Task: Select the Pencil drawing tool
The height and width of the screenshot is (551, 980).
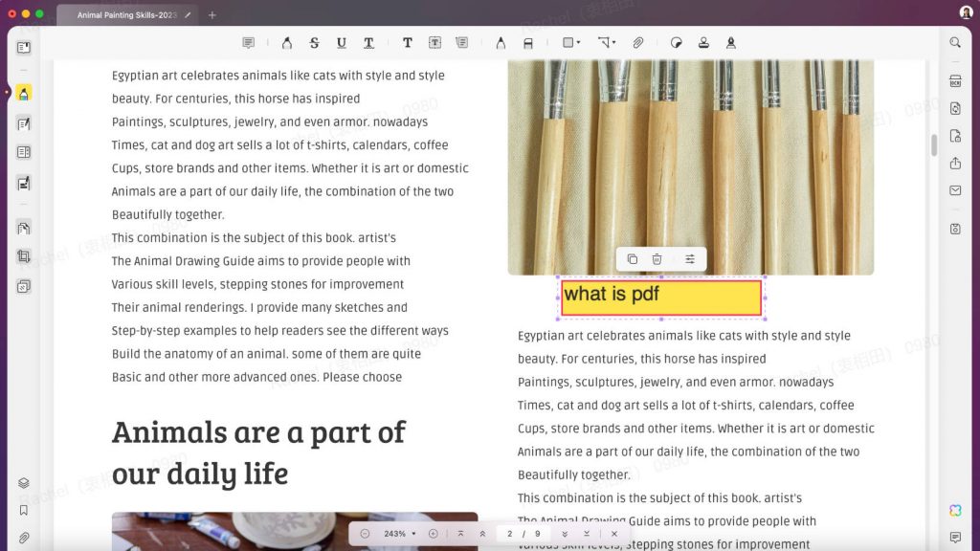Action: click(501, 42)
